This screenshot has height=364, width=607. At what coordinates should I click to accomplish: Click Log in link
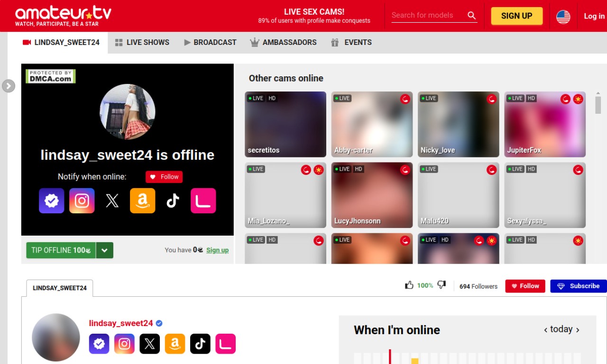coord(594,16)
